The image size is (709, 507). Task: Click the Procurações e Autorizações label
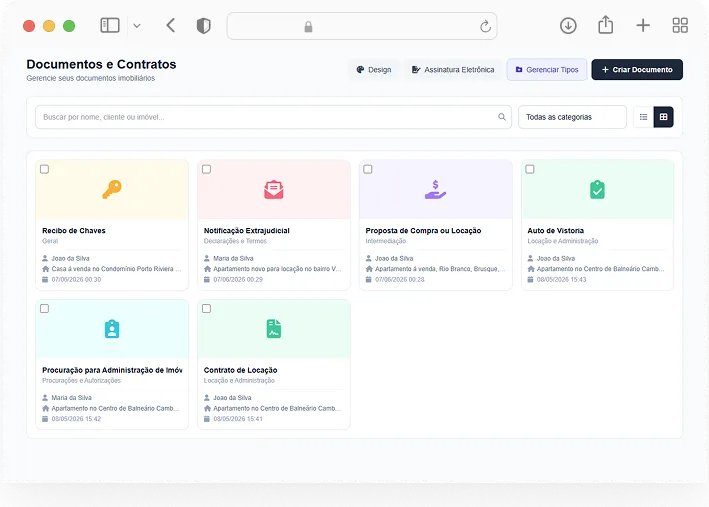click(81, 380)
